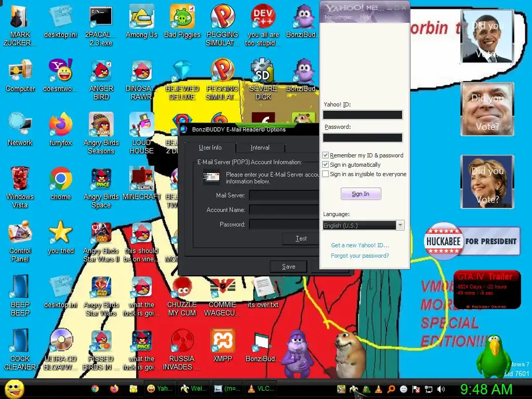Enable 'Sign in as invisible to everyone'
Image resolution: width=532 pixels, height=399 pixels.
(325, 174)
